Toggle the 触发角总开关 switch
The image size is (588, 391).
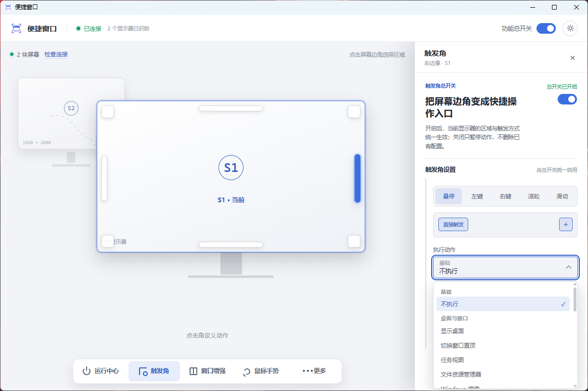[x=567, y=99]
